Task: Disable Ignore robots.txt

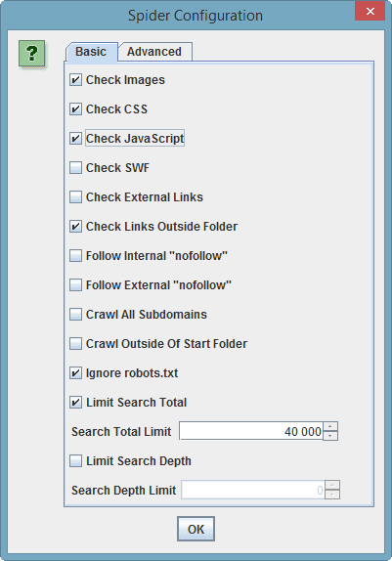Action: [x=75, y=373]
